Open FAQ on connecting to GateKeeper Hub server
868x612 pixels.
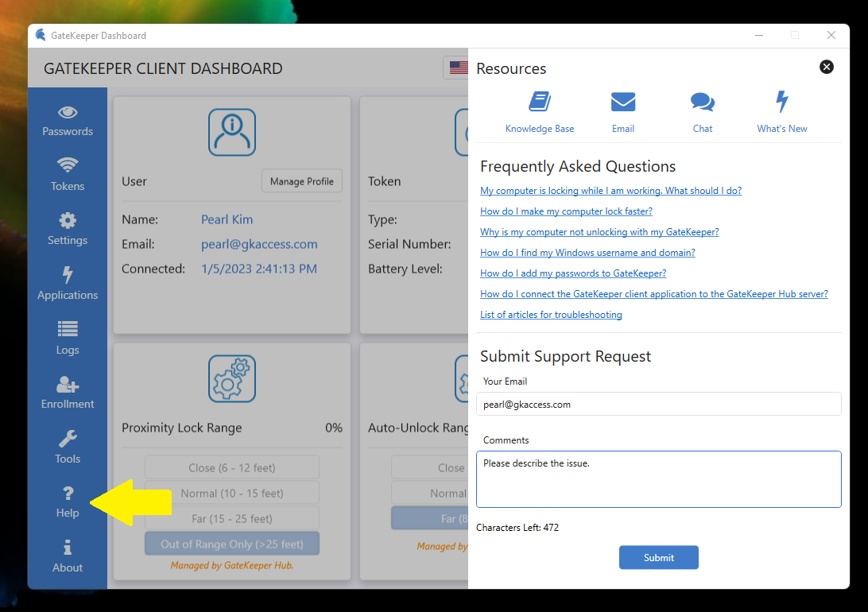(x=653, y=294)
